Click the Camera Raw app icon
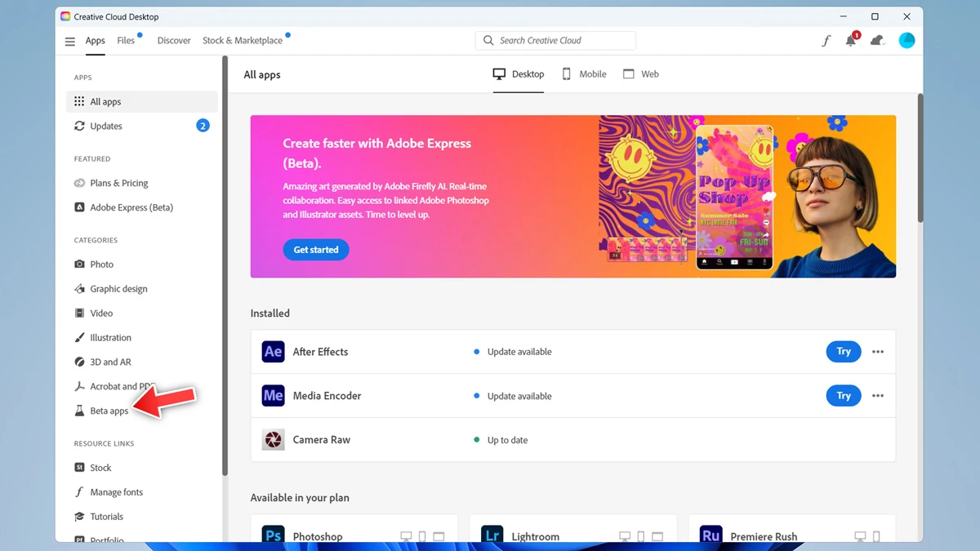Viewport: 980px width, 551px height. (273, 439)
